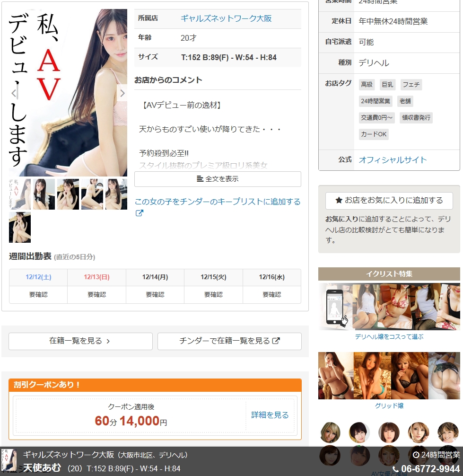The image size is (463, 476).
Task: Click size value T:152 B:89(F) text
Action: point(228,57)
